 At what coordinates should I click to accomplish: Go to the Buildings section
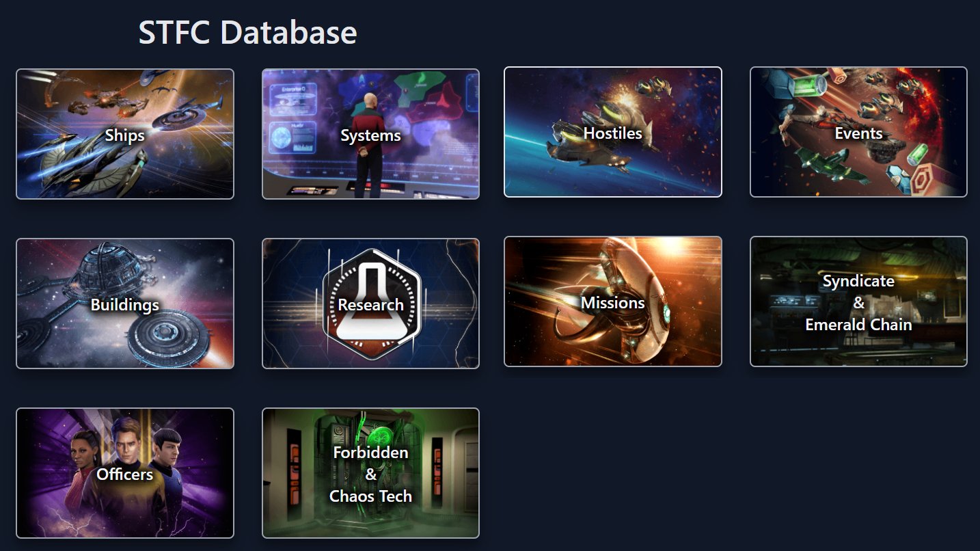pos(125,304)
